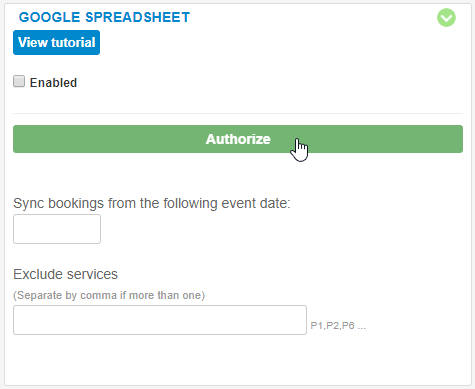Place cursor in service exclusion input
The height and width of the screenshot is (389, 475).
click(x=160, y=320)
